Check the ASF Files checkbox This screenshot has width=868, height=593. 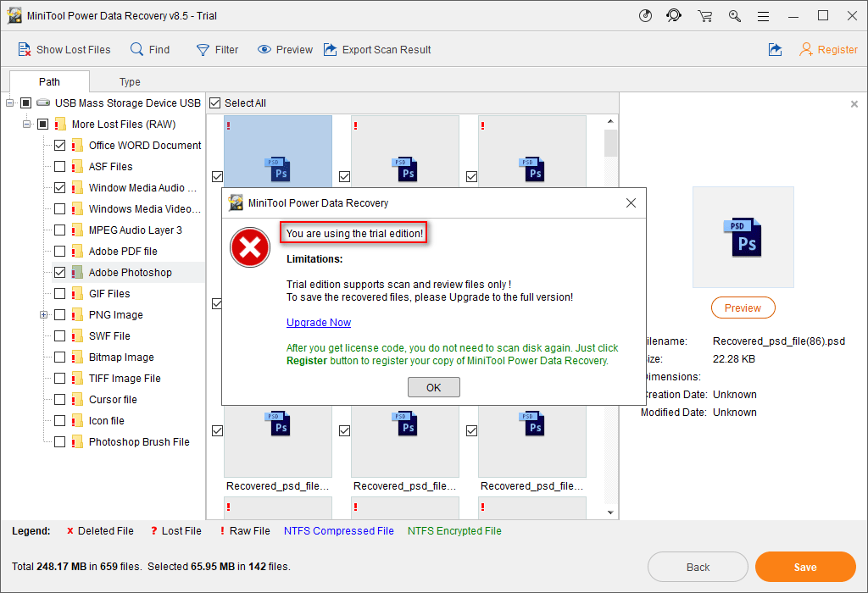coord(59,167)
